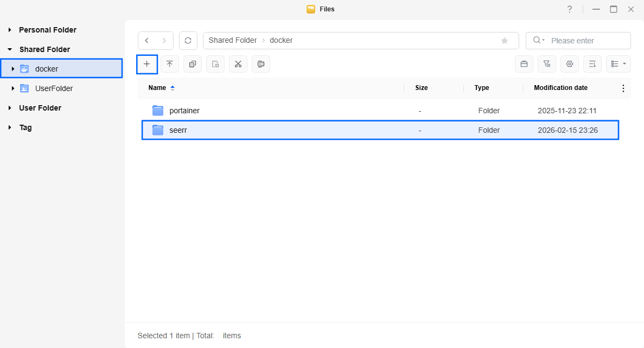Viewport: 644px width, 348px height.
Task: Refresh the current folder listing
Action: [188, 41]
